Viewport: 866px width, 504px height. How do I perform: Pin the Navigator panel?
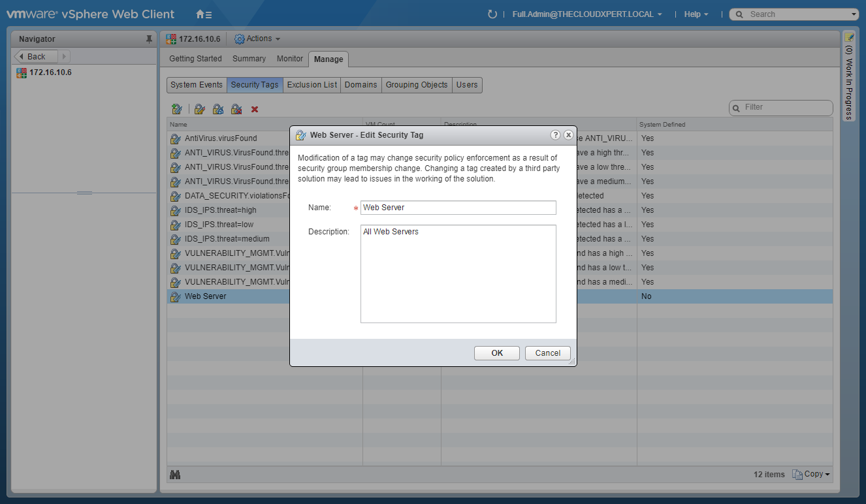(149, 39)
